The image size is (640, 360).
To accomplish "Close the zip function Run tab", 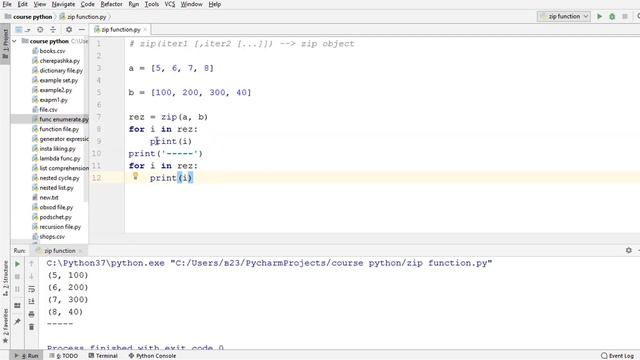I will pyautogui.click(x=81, y=251).
